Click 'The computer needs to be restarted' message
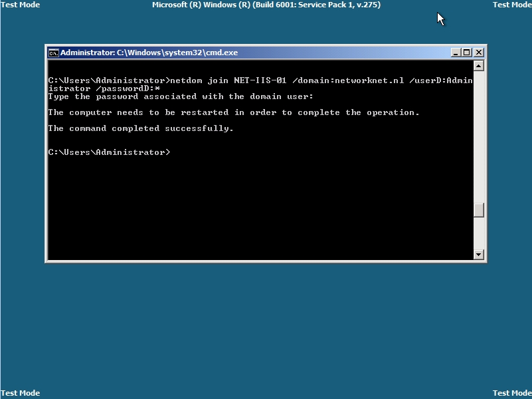532x399 pixels. pos(234,112)
